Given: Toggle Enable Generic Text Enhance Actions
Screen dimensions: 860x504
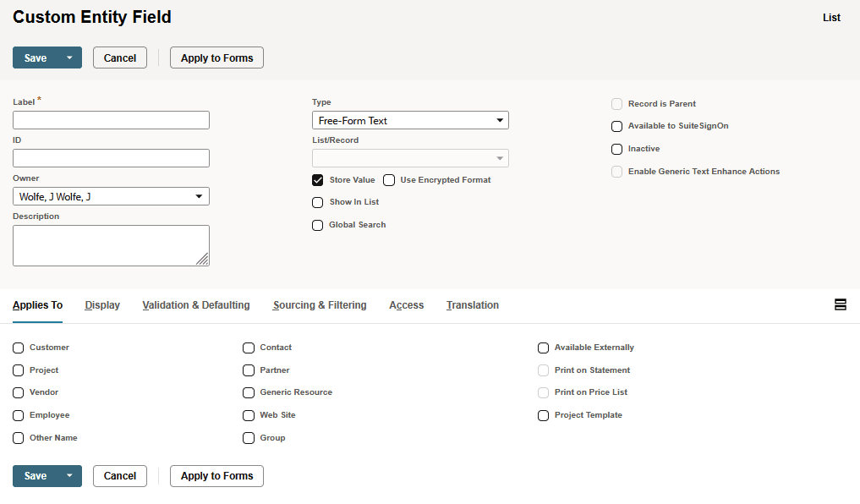Looking at the screenshot, I should (617, 172).
